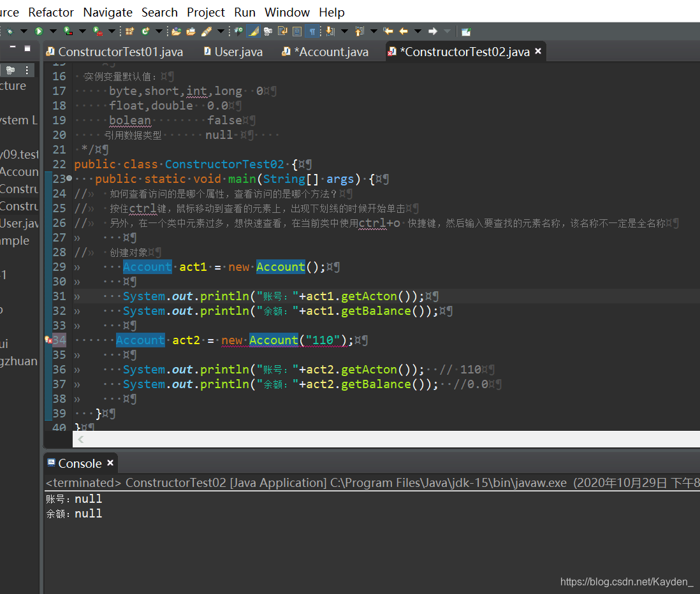Open the Next Annotation dropdown arrow
The image size is (700, 594).
click(345, 31)
